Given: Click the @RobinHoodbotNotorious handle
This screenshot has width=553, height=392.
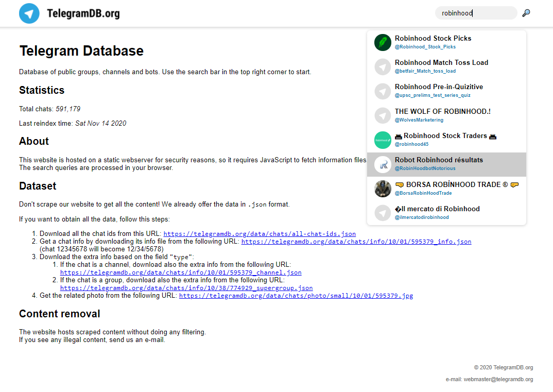Looking at the screenshot, I should pyautogui.click(x=425, y=168).
